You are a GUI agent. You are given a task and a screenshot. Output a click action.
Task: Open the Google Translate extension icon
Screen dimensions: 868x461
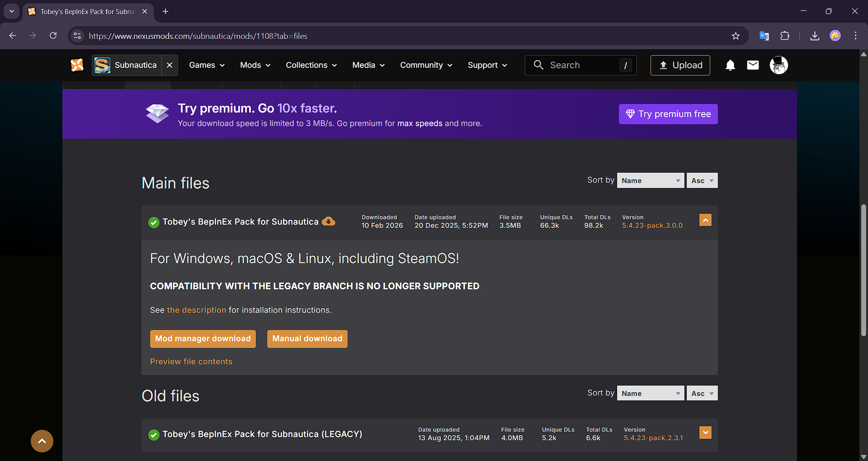764,36
